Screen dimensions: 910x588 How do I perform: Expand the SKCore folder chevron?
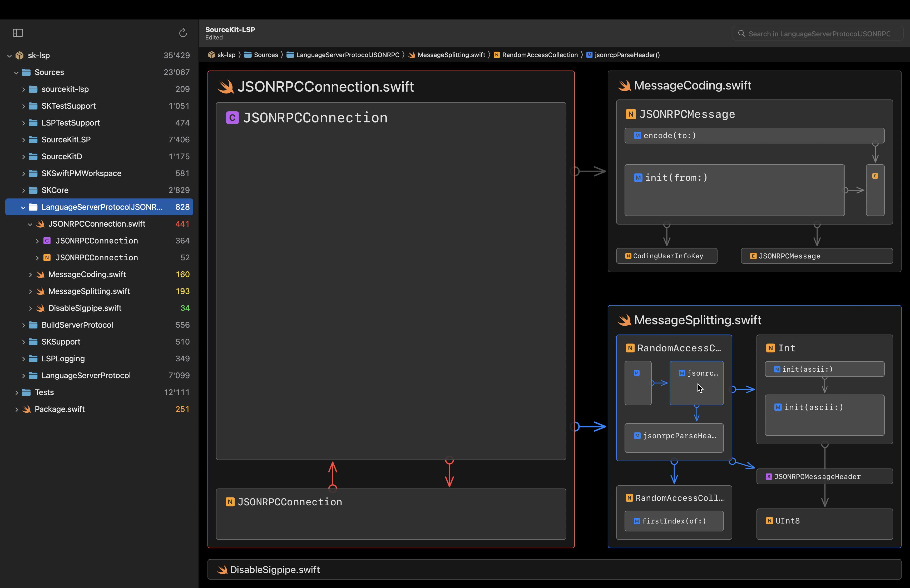pos(23,190)
